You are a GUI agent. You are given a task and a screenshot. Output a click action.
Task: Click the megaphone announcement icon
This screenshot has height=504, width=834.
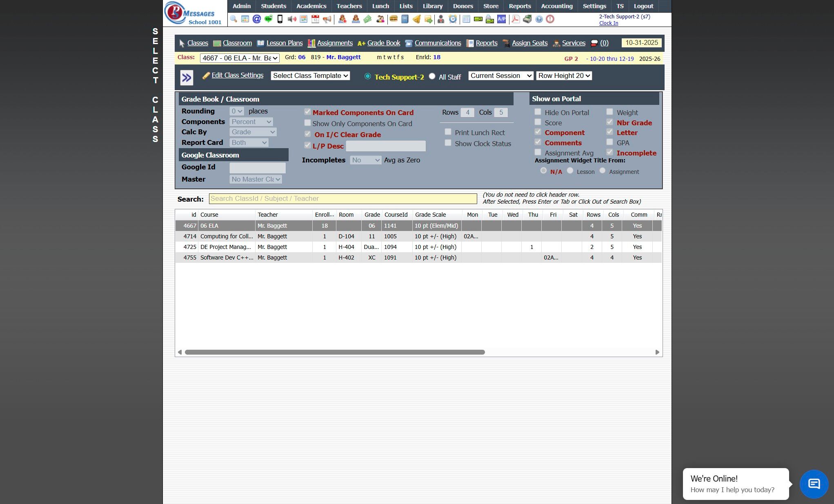pos(327,19)
